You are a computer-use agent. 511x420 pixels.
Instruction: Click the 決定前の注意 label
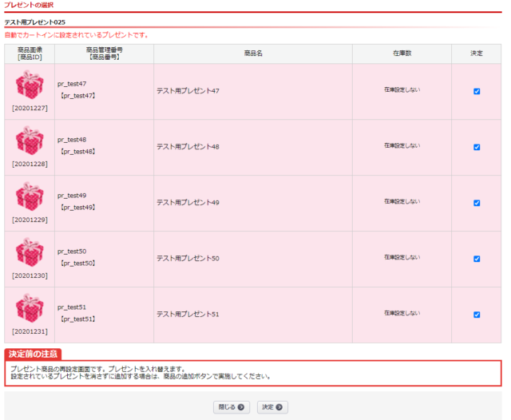coord(33,354)
